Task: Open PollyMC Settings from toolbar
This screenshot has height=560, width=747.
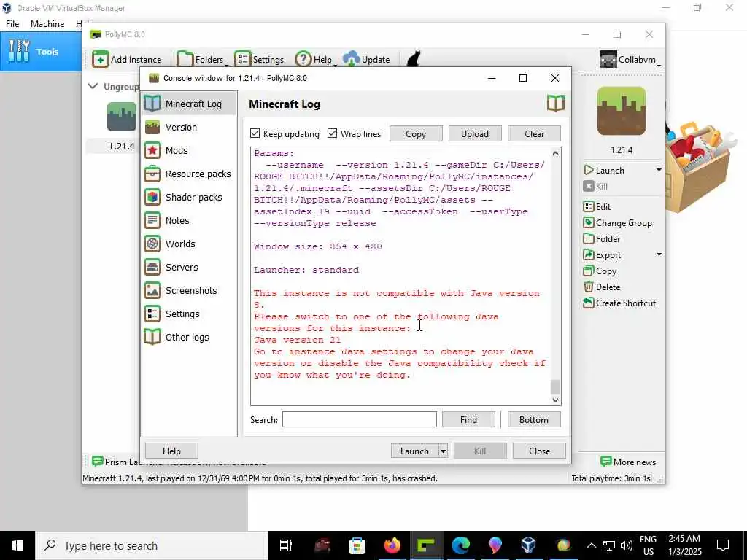Action: (259, 60)
